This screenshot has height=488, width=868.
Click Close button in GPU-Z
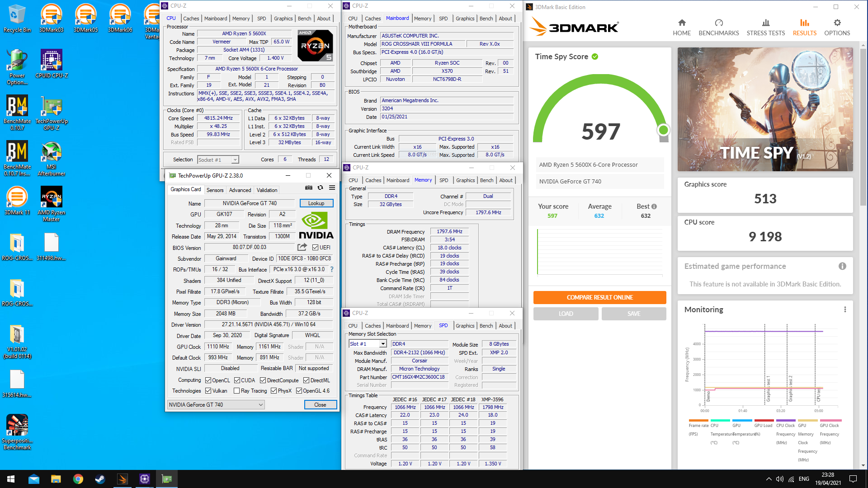click(320, 405)
